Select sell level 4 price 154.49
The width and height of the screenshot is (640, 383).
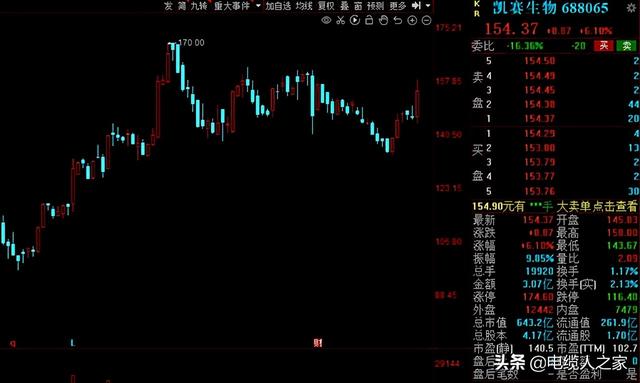pos(539,76)
